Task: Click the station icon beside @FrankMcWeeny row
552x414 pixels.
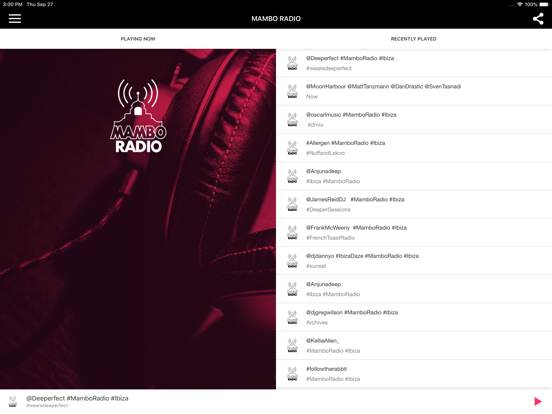Action: [292, 232]
